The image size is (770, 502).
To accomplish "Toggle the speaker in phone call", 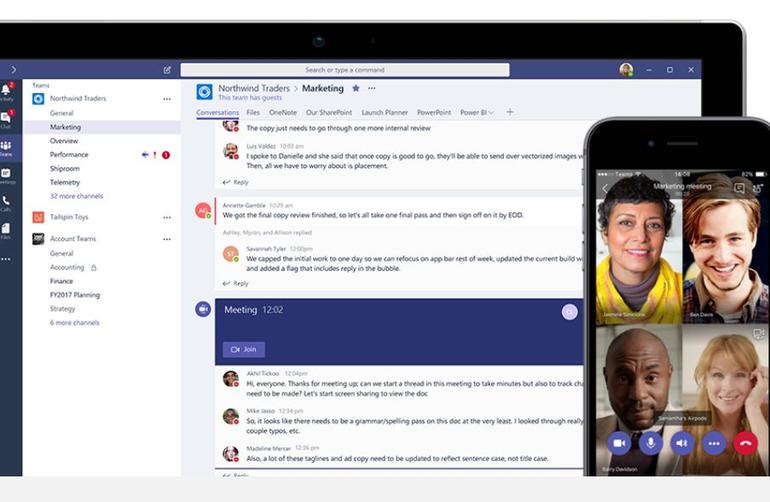I will (x=682, y=443).
